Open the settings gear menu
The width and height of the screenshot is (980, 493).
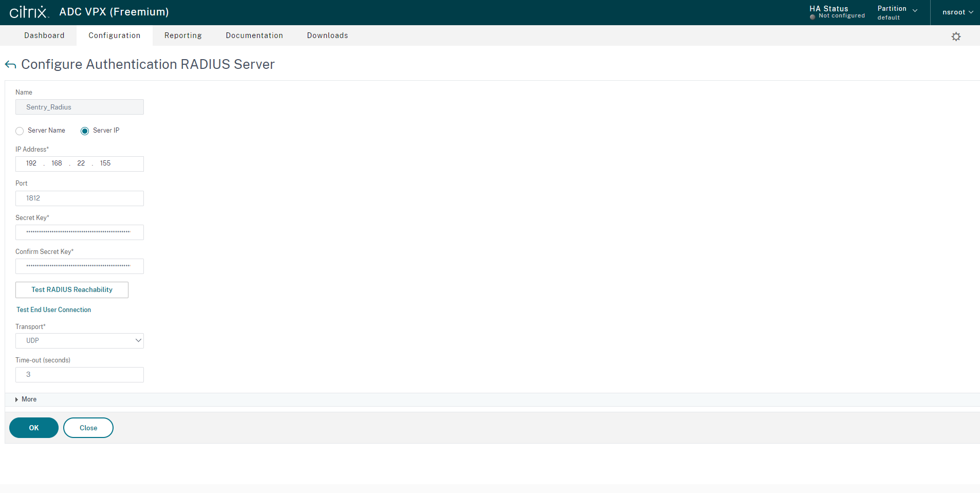(956, 36)
